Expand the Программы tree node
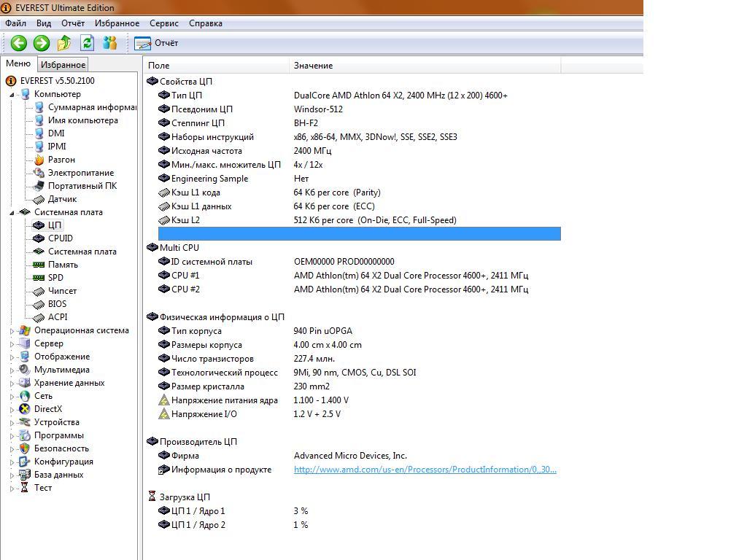This screenshot has width=747, height=560. (x=12, y=435)
